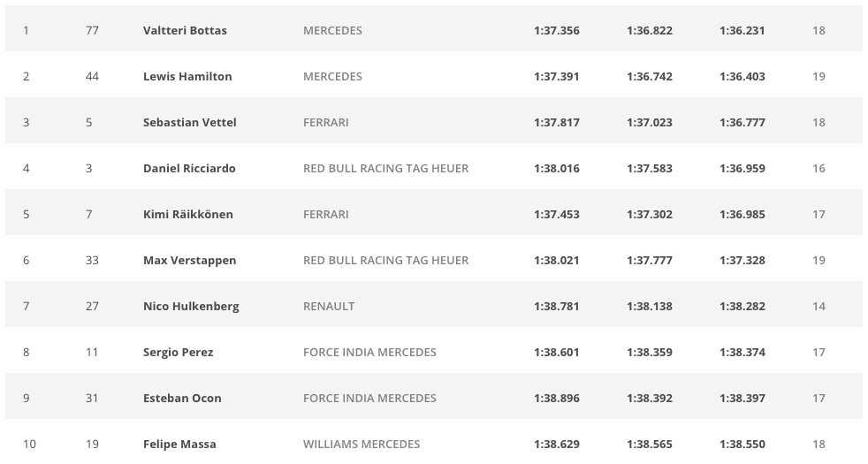Image resolution: width=868 pixels, height=464 pixels.
Task: Select RED BULL RACING TAG HEUER for Ricciardo
Action: 385,168
